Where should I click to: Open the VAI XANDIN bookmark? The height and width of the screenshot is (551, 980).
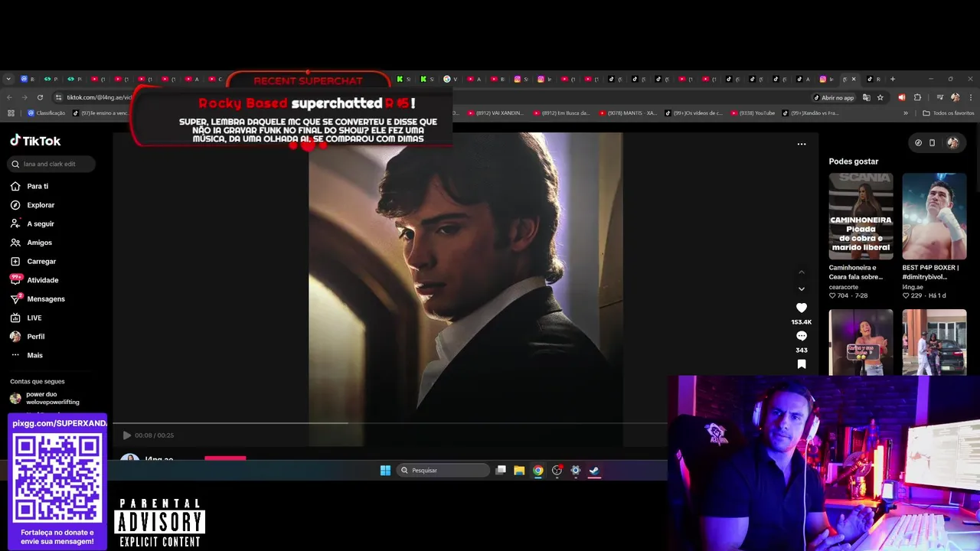click(495, 113)
